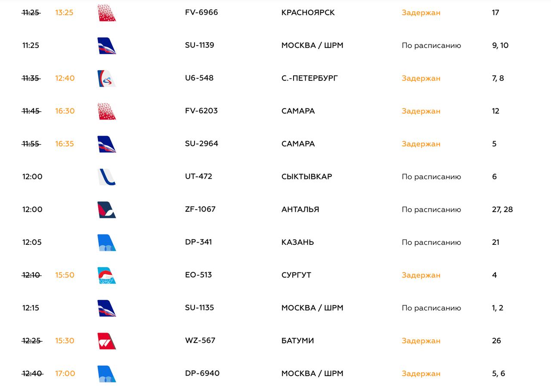Screen dimensions: 551x392
Task: Select the Сыктывкар destination
Action: [x=306, y=176]
